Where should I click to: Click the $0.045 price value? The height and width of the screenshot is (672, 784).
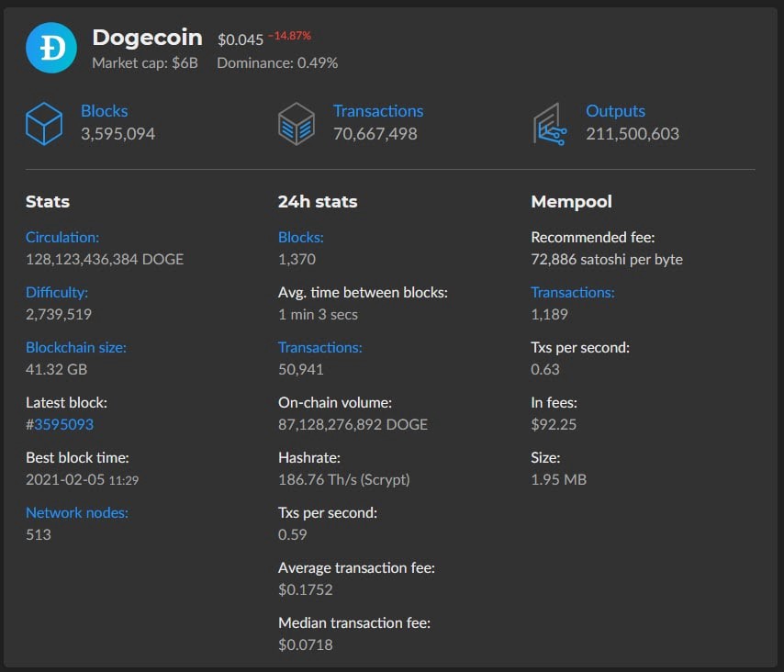click(x=241, y=39)
